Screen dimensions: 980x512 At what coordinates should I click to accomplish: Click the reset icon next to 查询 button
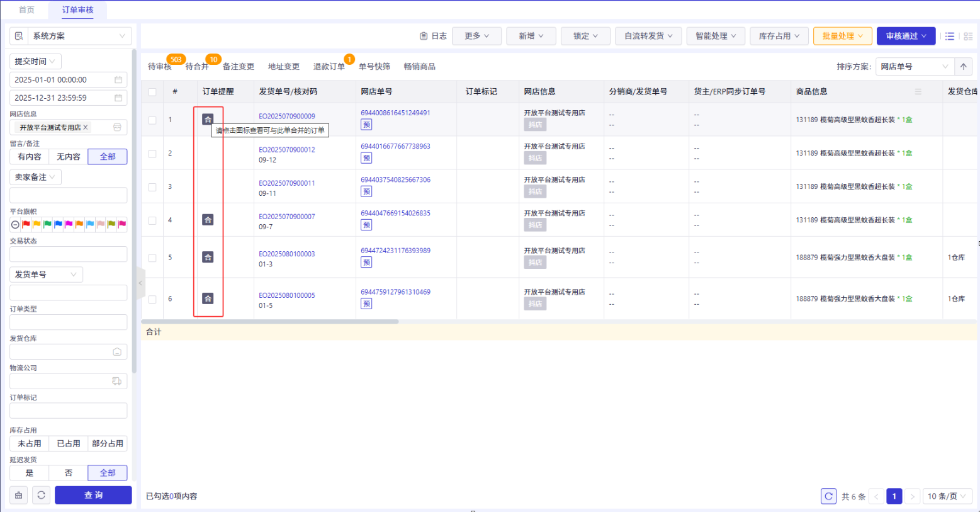[x=41, y=495]
